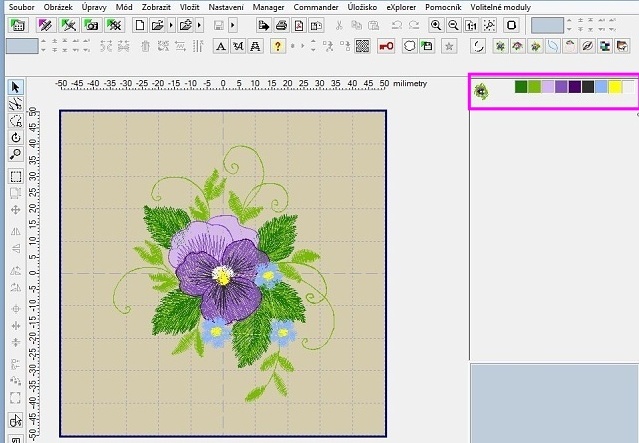Click the yellow question mark help icon
639x443 pixels.
coord(279,46)
